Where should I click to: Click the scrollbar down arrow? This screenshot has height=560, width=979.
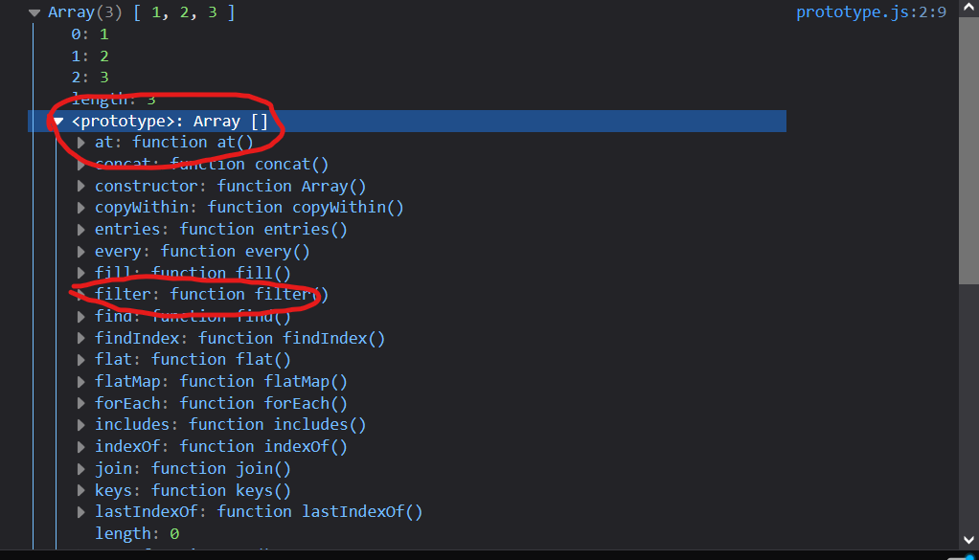[968, 540]
